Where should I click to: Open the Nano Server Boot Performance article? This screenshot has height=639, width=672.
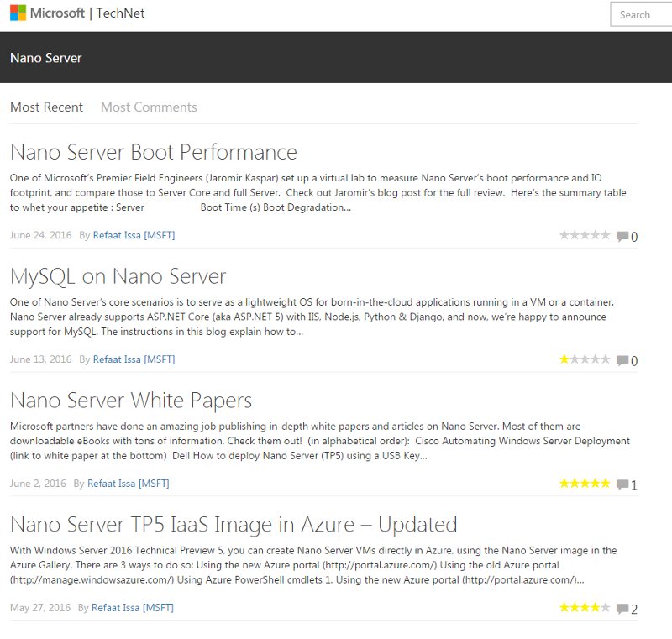pyautogui.click(x=154, y=152)
